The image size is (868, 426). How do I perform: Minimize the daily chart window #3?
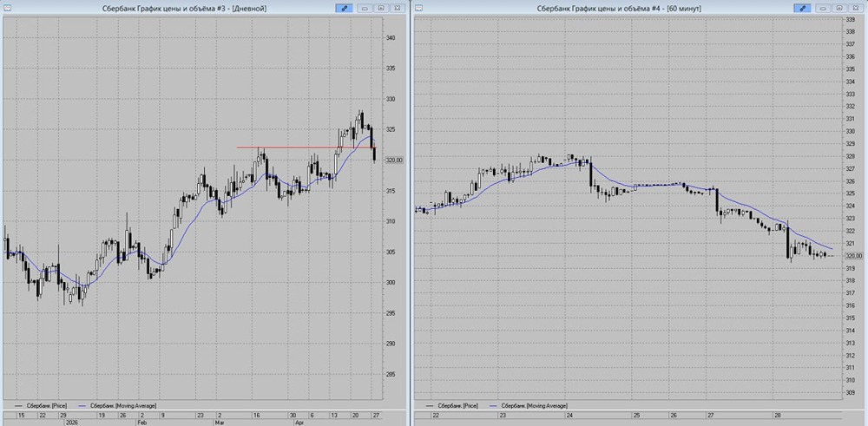pyautogui.click(x=365, y=9)
